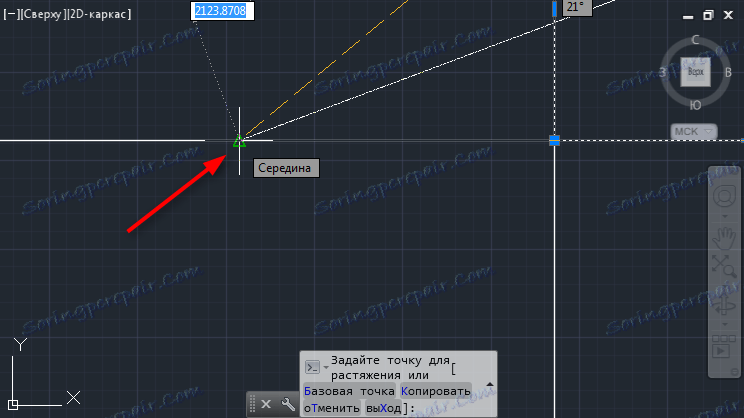
Task: Choose the "выХод" command option
Action: click(x=383, y=408)
